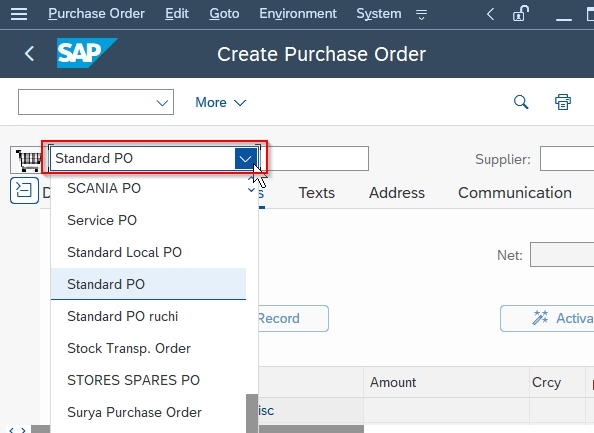594x433 pixels.
Task: Open the Communication tab
Action: click(515, 193)
